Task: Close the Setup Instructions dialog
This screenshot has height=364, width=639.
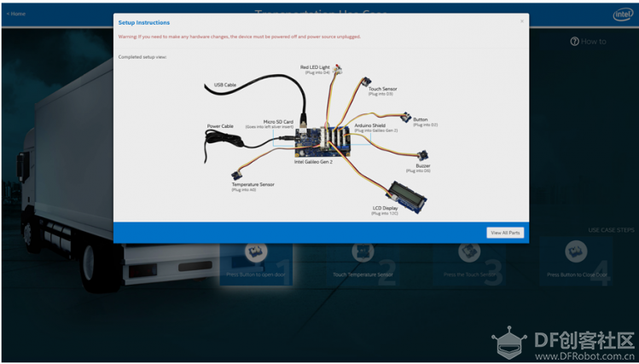Action: pos(522,21)
